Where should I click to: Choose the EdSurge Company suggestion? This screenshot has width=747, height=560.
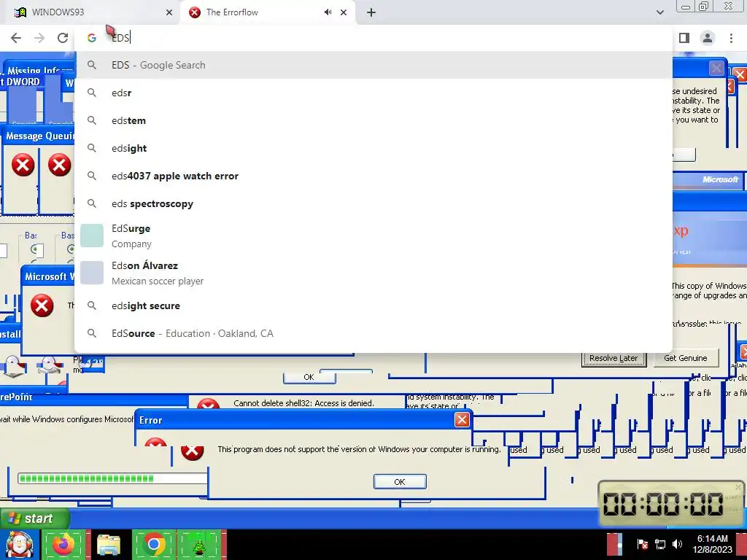point(373,236)
